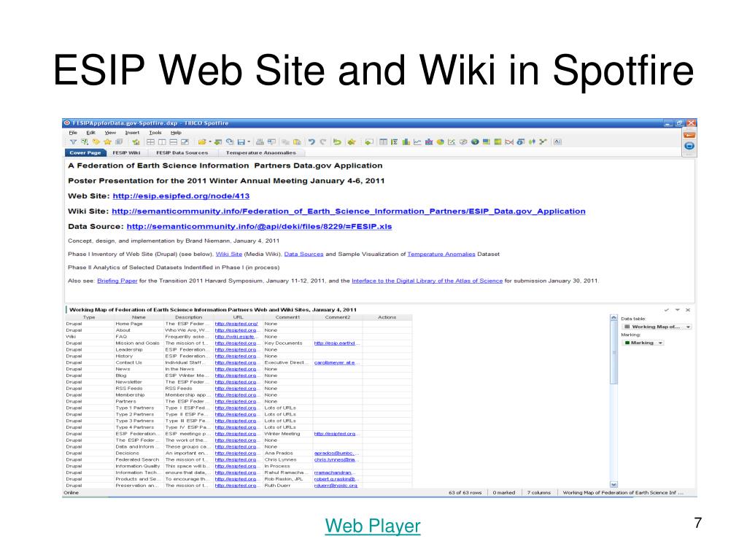Screen dimensions: 747x560
Task: Follow the Data Sources inline link
Action: pos(304,254)
